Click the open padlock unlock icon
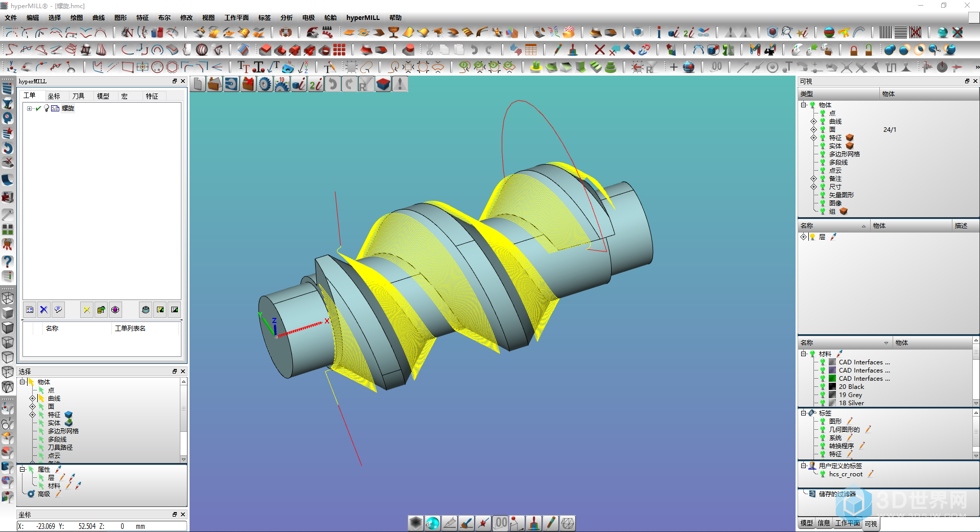This screenshot has width=980, height=532. (x=869, y=50)
